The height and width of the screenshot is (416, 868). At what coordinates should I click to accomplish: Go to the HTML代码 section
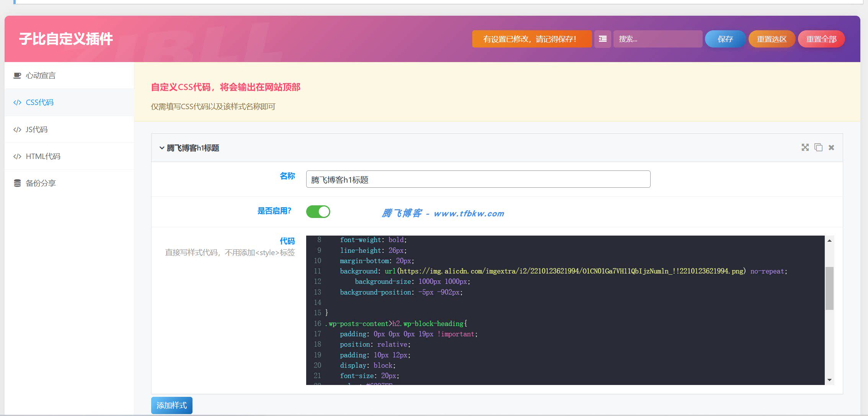pyautogui.click(x=69, y=156)
